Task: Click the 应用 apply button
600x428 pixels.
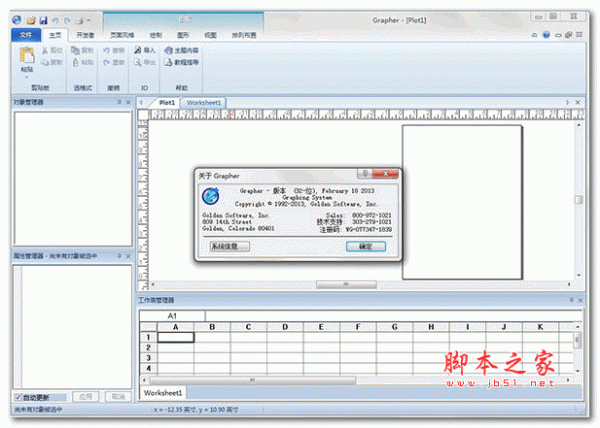Action: click(x=86, y=397)
